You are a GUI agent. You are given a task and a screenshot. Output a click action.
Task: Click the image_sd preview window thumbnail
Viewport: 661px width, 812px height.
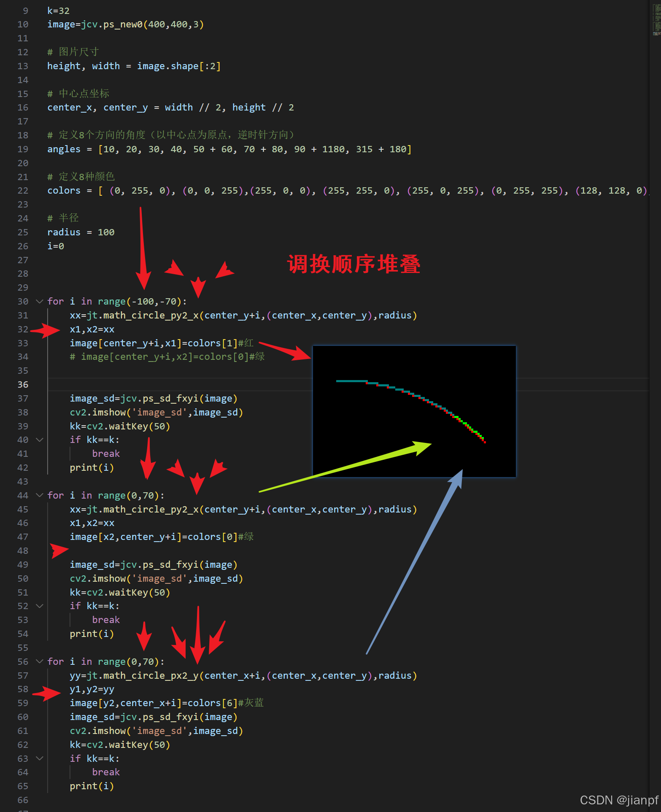tap(414, 411)
